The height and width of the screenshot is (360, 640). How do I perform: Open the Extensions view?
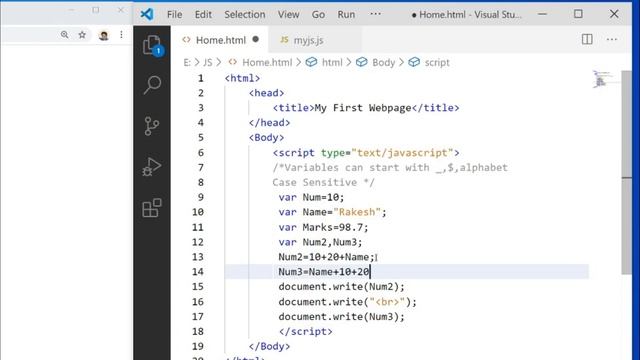pyautogui.click(x=152, y=208)
